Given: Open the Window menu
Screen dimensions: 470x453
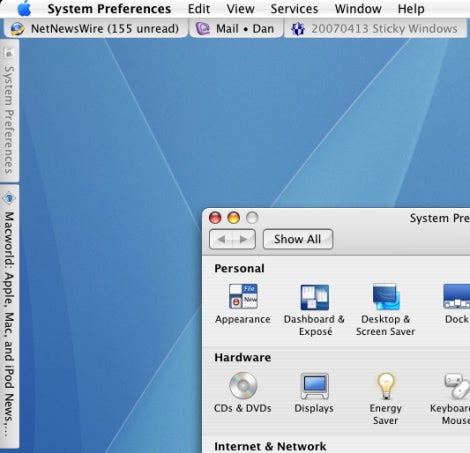Looking at the screenshot, I should [x=358, y=9].
